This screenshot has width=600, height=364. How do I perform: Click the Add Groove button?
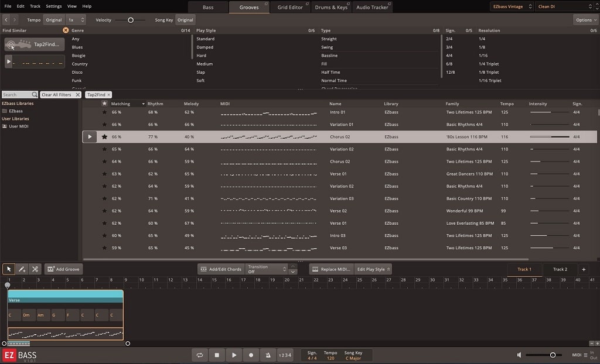click(x=62, y=269)
